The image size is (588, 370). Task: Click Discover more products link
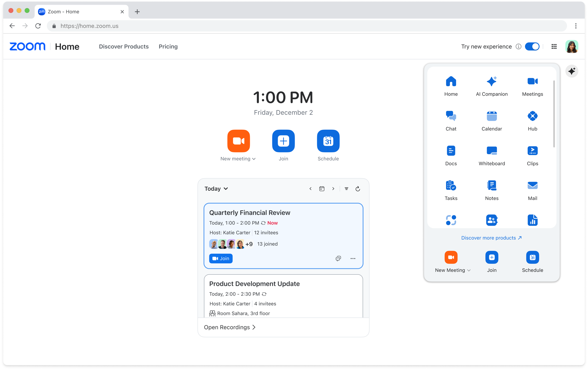491,238
